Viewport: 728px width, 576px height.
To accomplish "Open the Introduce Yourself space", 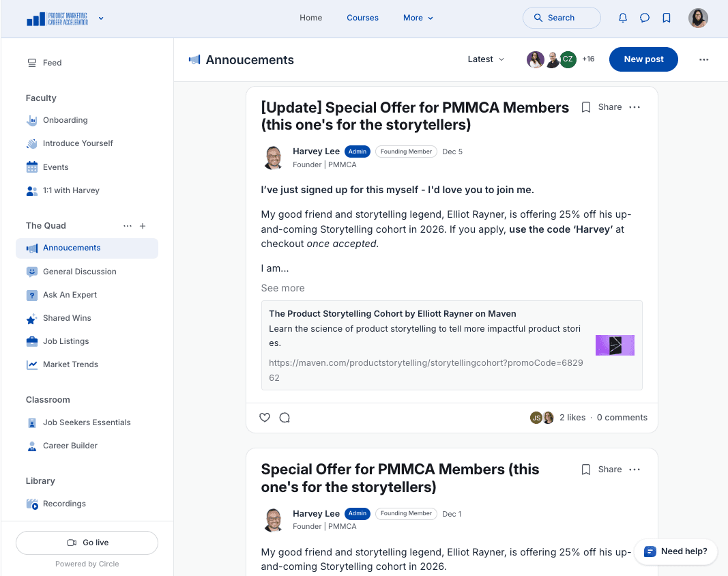I will coord(87,143).
